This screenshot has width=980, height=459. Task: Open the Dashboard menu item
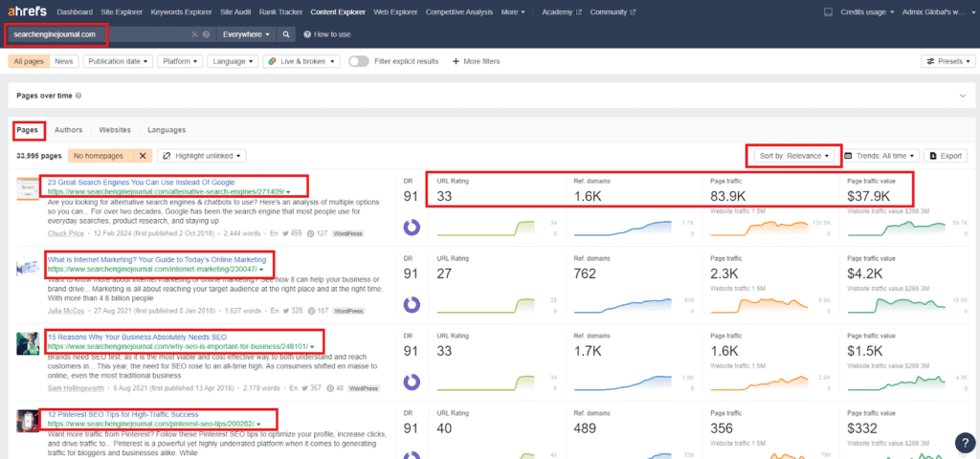tap(75, 11)
